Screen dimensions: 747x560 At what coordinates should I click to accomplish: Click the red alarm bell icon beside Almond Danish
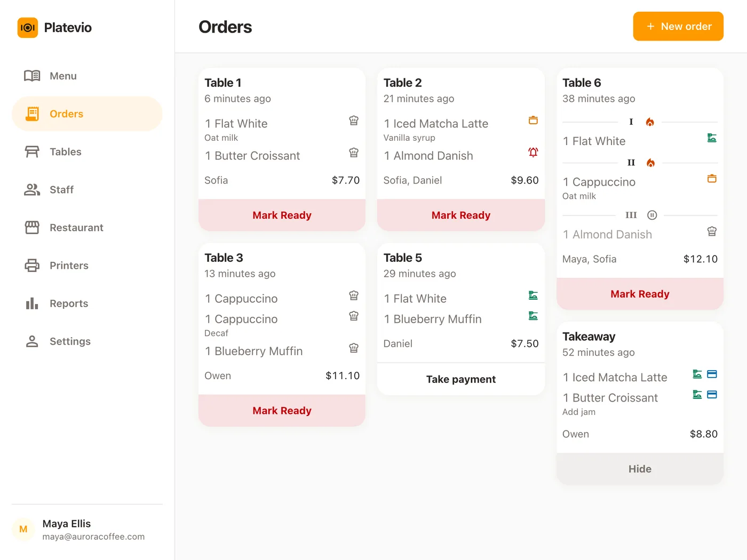[533, 153]
